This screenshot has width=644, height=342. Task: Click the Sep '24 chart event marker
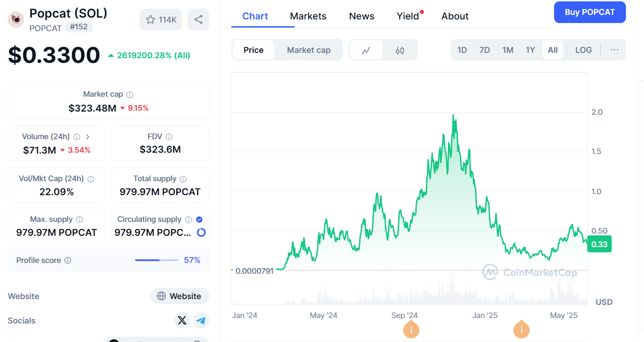(x=411, y=329)
